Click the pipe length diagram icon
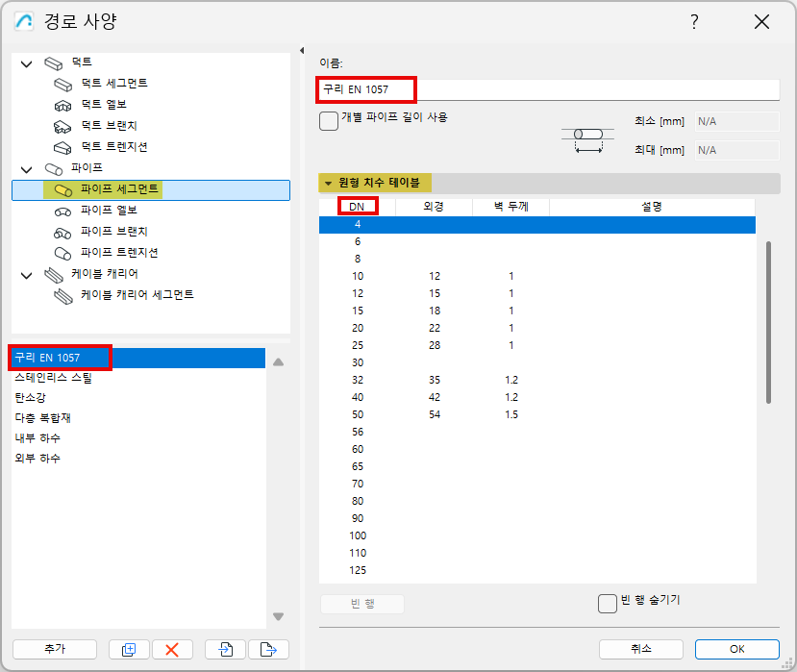The height and width of the screenshot is (672, 797). click(x=588, y=139)
